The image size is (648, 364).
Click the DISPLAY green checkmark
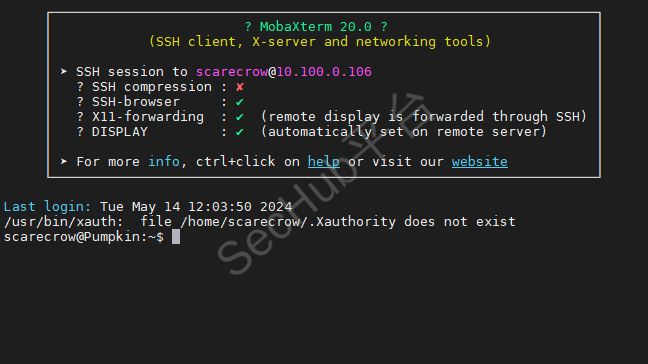(x=240, y=132)
